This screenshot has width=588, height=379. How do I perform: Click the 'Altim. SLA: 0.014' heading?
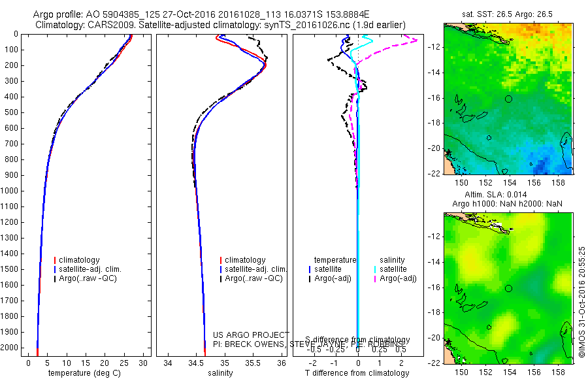pyautogui.click(x=496, y=195)
